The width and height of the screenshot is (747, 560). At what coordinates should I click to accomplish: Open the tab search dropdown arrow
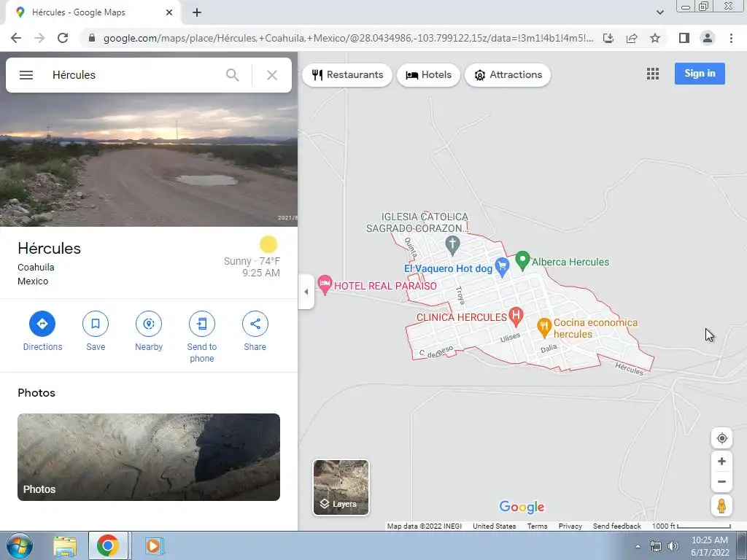tap(659, 12)
